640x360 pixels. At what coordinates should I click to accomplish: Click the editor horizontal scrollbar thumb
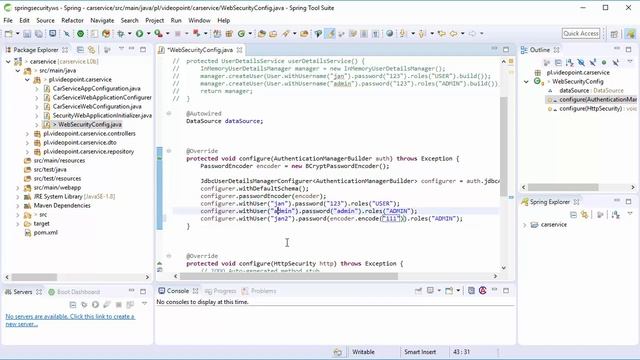click(x=289, y=276)
